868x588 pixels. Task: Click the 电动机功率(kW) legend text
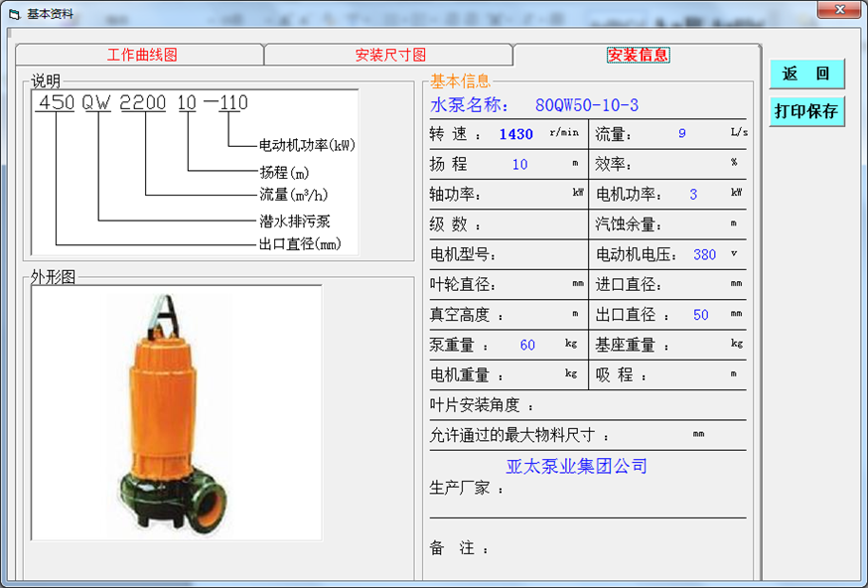click(x=307, y=145)
